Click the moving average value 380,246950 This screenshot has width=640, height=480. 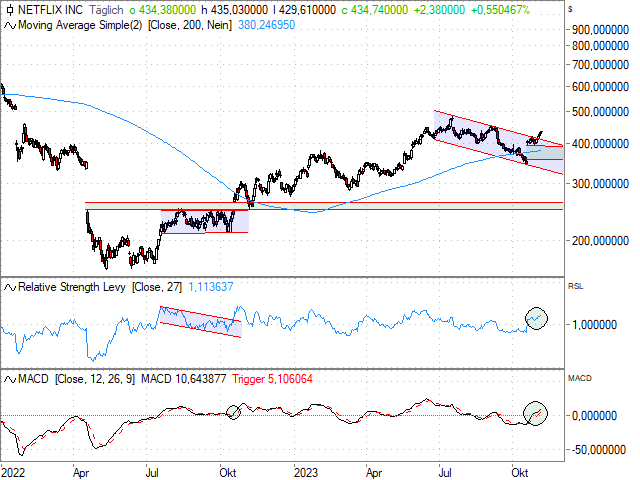[267, 25]
